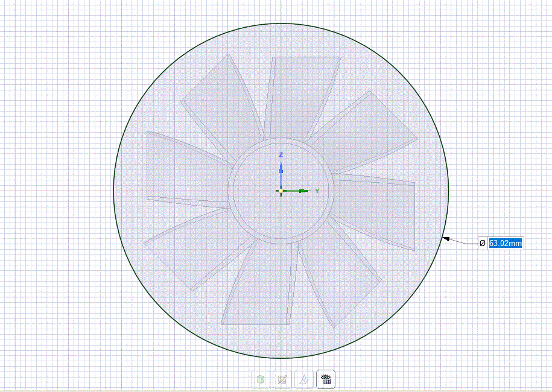This screenshot has width=552, height=392.
Task: Click the diameter symbol beside the dimension
Action: pyautogui.click(x=483, y=243)
